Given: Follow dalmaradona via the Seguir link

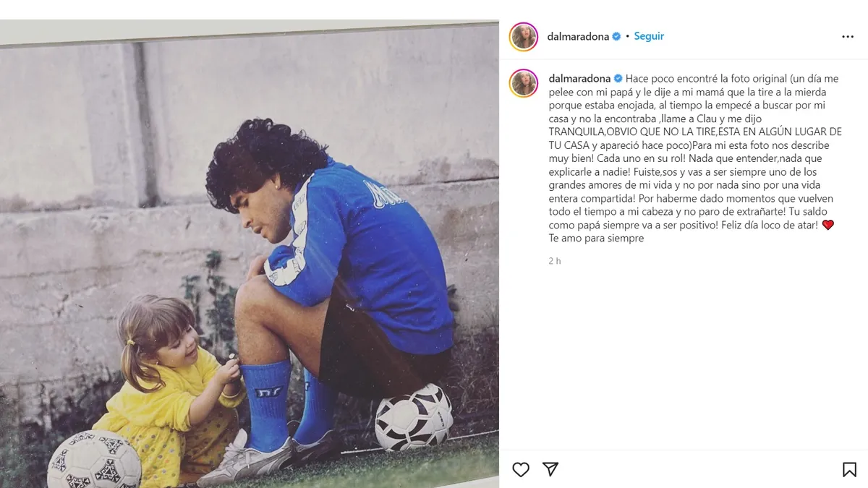Looking at the screenshot, I should tap(649, 36).
